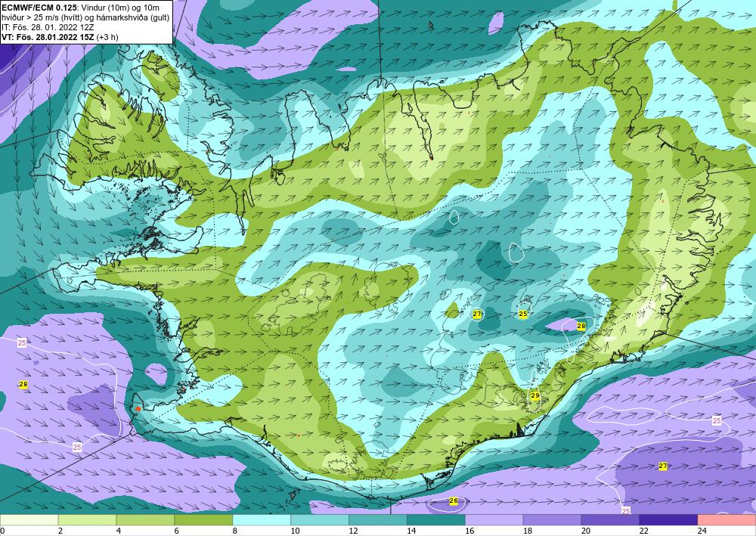Pick the medium green 4–6 m/s legend swatch
The image size is (756, 536).
click(145, 520)
